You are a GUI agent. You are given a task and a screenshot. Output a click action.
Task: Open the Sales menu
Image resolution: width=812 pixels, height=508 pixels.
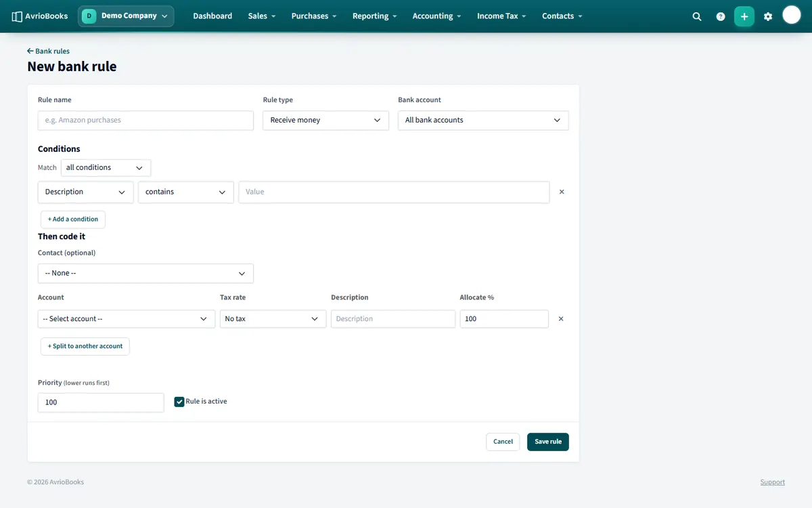click(x=262, y=16)
